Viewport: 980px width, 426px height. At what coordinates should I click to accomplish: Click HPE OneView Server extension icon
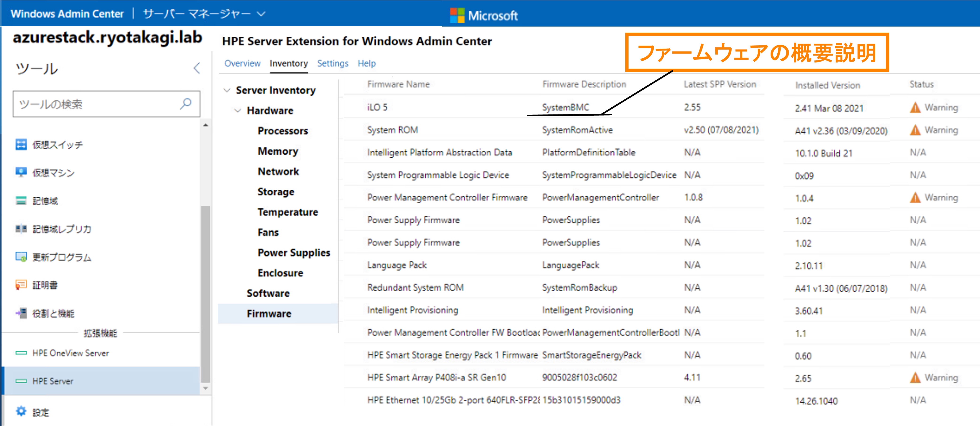[x=21, y=353]
